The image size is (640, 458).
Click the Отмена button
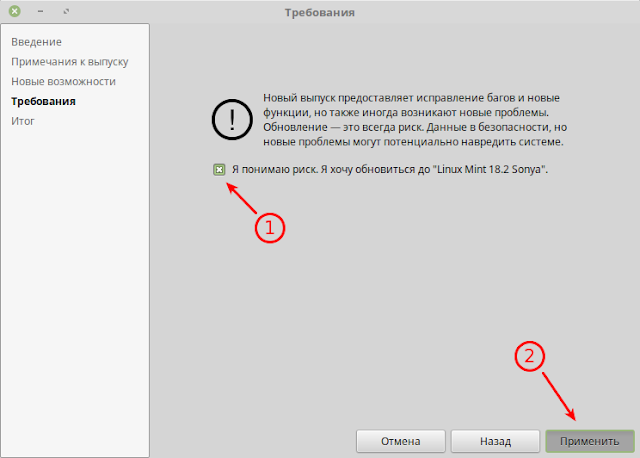click(x=400, y=441)
